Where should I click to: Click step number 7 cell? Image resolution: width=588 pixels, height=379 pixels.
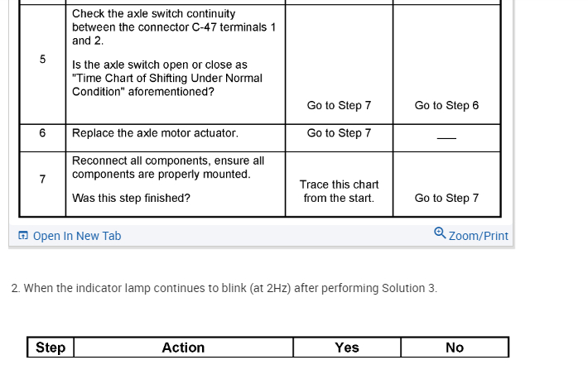(x=42, y=180)
